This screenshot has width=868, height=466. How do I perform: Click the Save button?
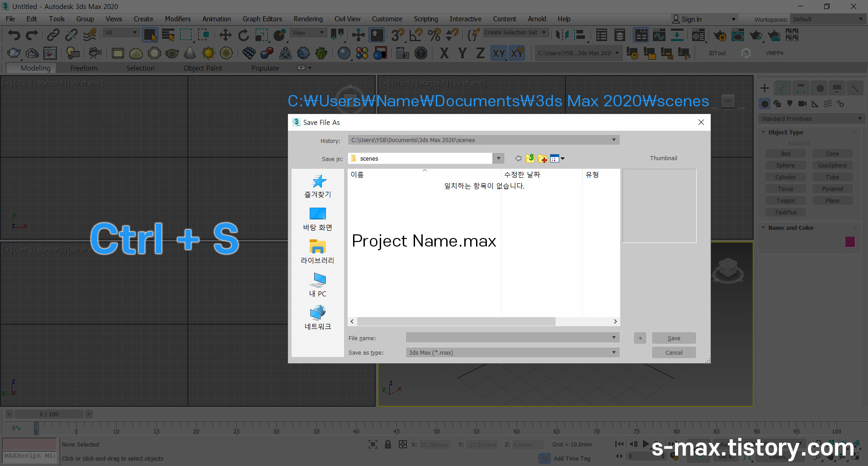tap(674, 338)
